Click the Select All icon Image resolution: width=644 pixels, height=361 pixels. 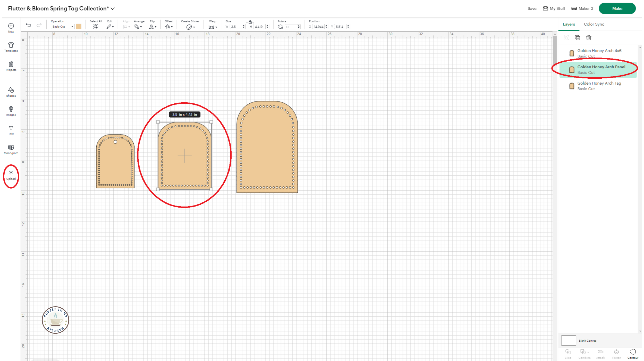pos(96,27)
